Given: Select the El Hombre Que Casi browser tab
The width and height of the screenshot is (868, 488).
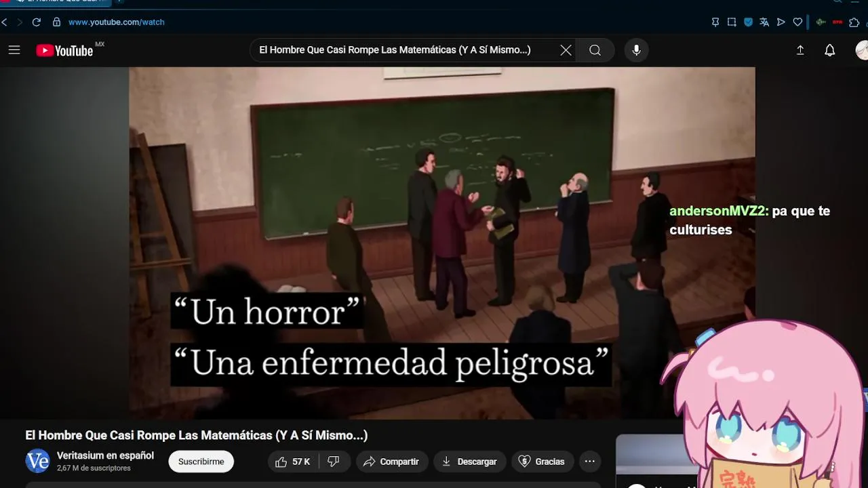Looking at the screenshot, I should (x=56, y=2).
